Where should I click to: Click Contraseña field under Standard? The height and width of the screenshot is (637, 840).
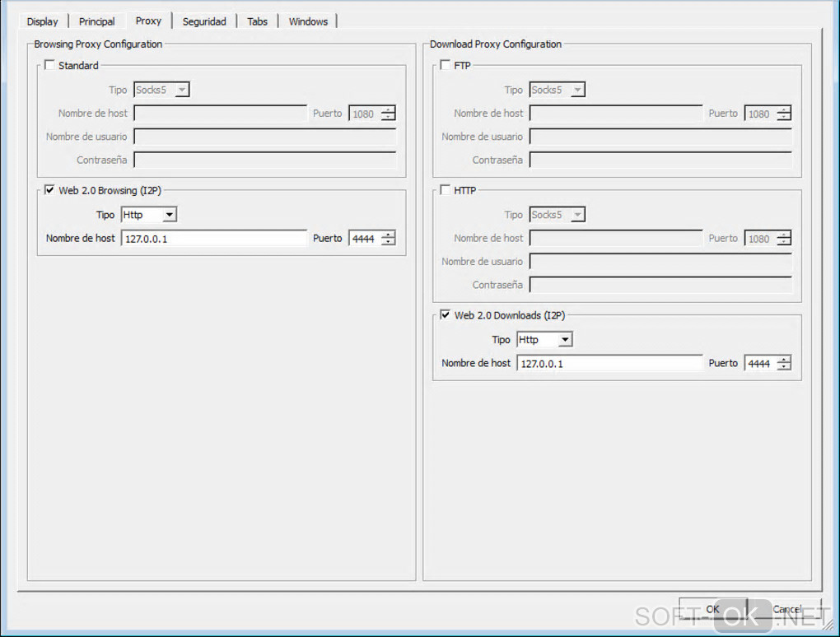pyautogui.click(x=264, y=160)
